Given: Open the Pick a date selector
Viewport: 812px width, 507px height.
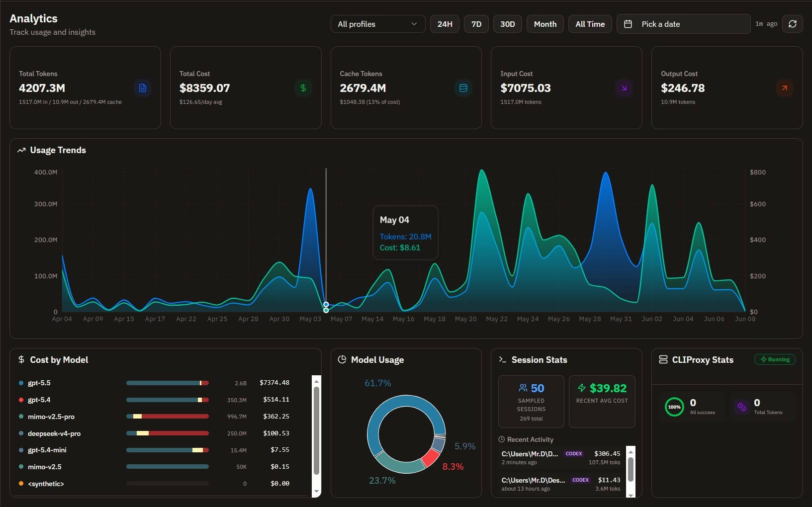Looking at the screenshot, I should [683, 24].
